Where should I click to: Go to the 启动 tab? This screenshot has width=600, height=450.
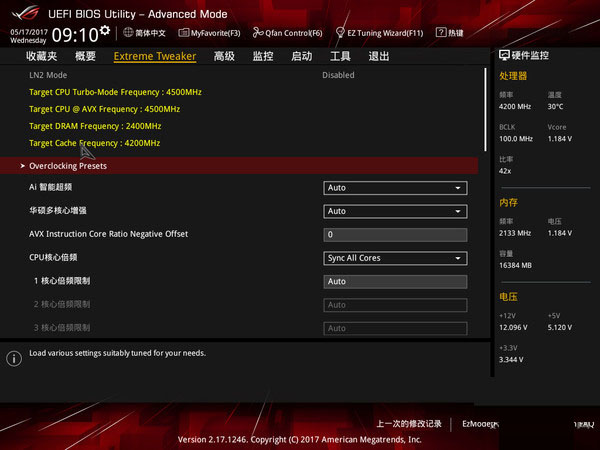(302, 56)
